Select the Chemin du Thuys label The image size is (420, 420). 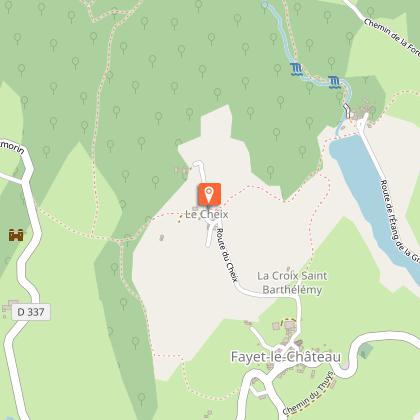coord(308,393)
